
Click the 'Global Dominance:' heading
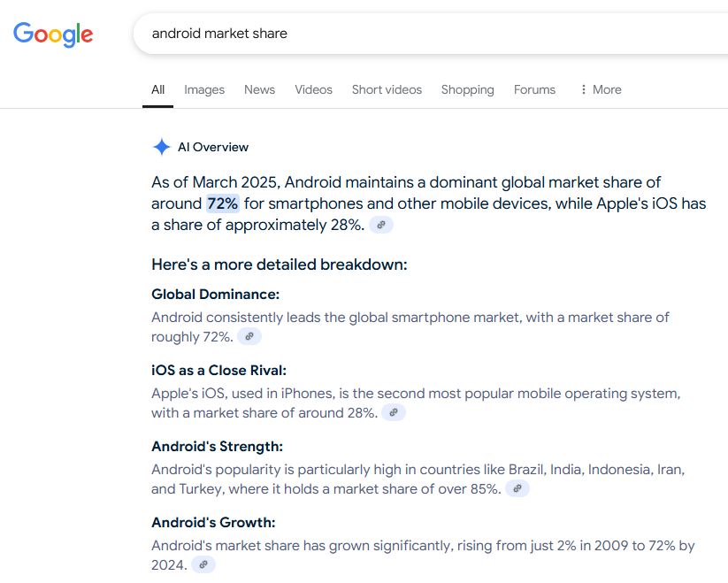(x=216, y=295)
